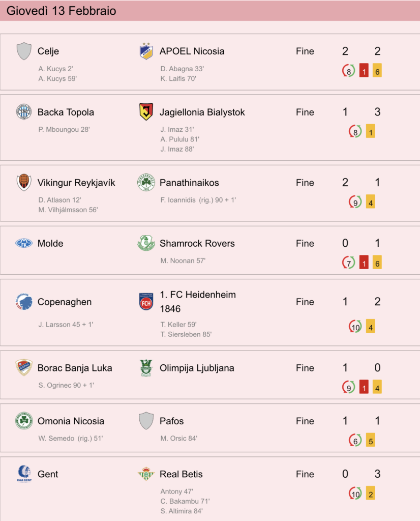Screen dimensions: 420x521
Task: Click substitutions icon for Copenaghen match
Action: [x=355, y=327]
